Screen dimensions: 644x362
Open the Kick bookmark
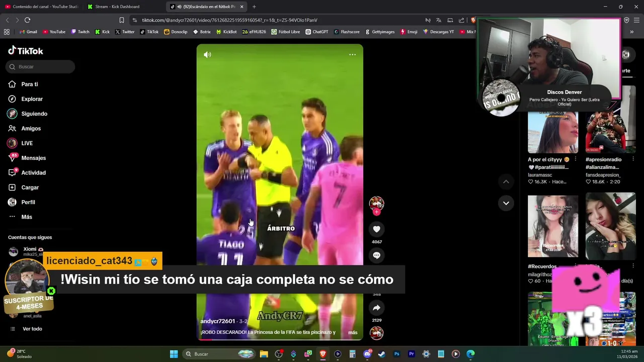point(102,32)
